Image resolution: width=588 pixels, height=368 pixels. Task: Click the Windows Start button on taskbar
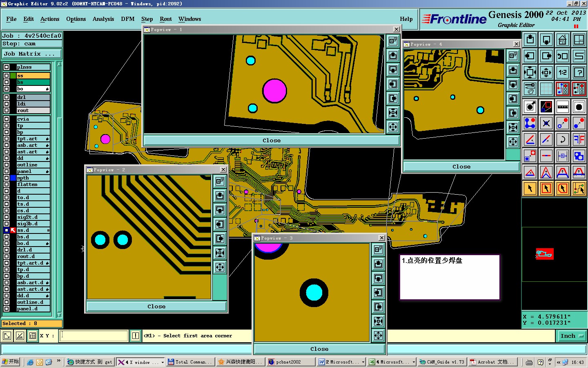10,362
